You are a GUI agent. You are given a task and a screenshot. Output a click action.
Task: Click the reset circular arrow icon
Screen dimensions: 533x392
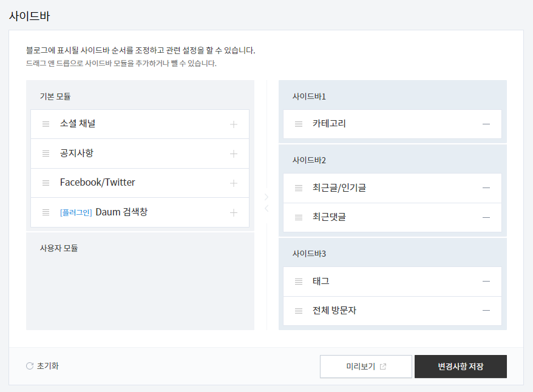pos(30,366)
